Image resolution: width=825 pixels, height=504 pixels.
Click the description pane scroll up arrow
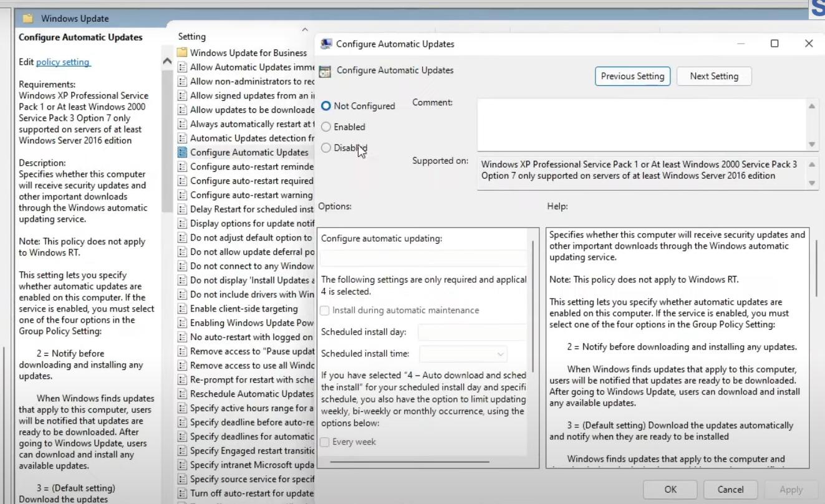(x=167, y=61)
